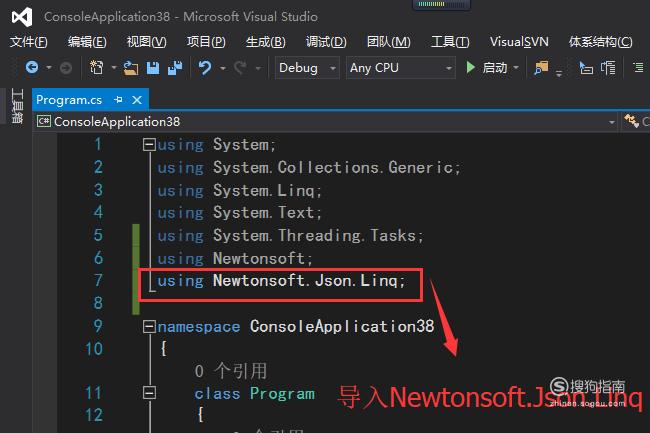Viewport: 650px width, 433px height.
Task: Click the comment lines toolbar icon
Action: click(608, 68)
